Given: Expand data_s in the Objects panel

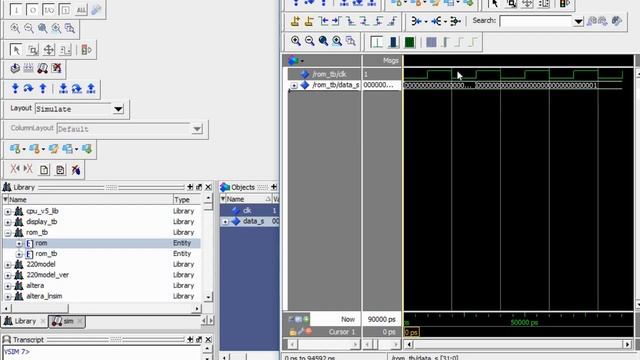Looking at the screenshot, I should [x=225, y=221].
